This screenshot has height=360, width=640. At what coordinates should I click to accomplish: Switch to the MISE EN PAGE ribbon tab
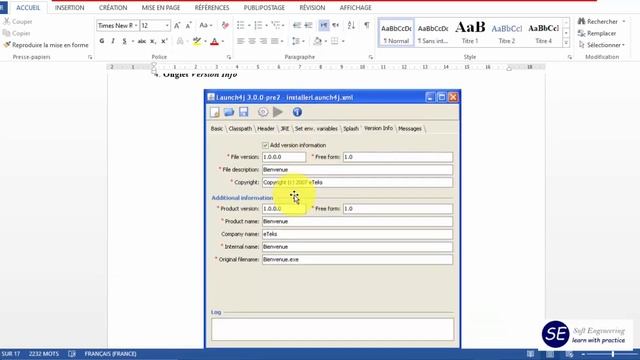(161, 8)
